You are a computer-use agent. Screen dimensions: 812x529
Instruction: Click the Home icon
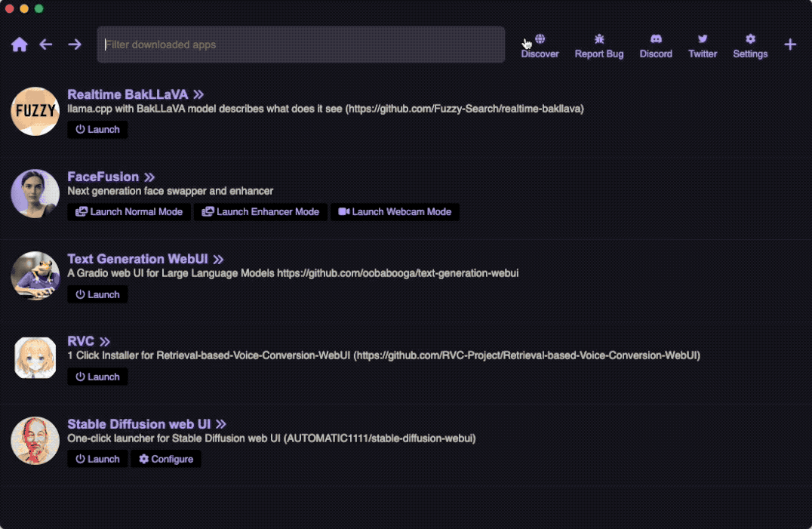click(x=20, y=45)
